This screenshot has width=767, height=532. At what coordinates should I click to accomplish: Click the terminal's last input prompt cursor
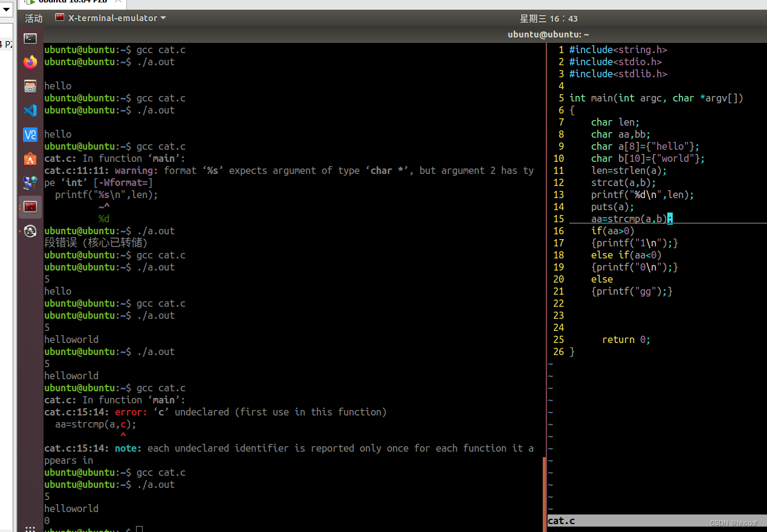139,530
